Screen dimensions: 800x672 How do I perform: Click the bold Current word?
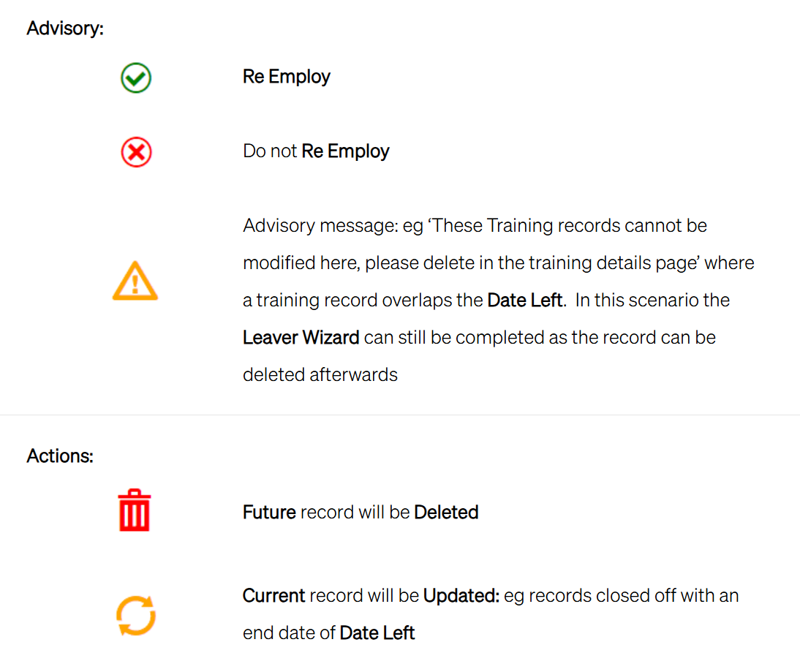click(274, 595)
